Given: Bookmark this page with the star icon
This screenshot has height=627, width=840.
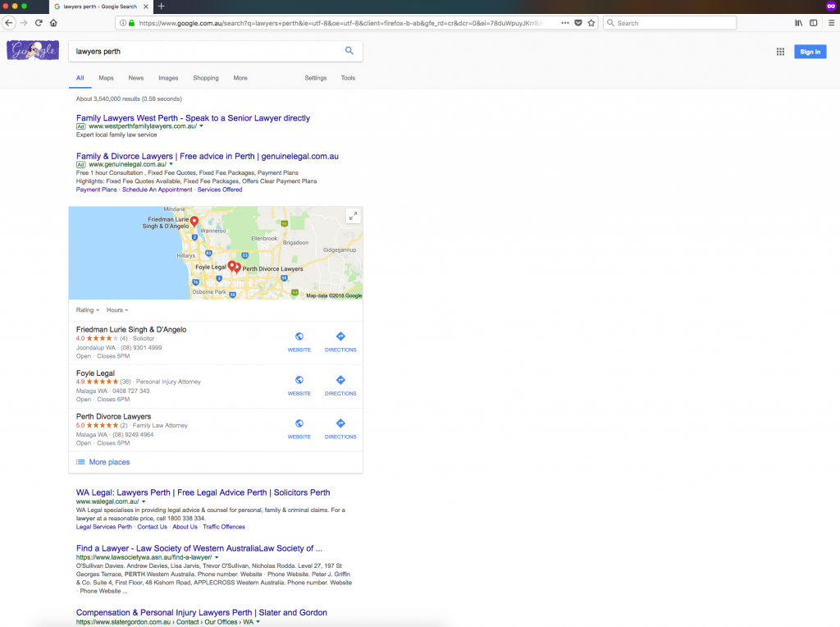Looking at the screenshot, I should coord(591,23).
